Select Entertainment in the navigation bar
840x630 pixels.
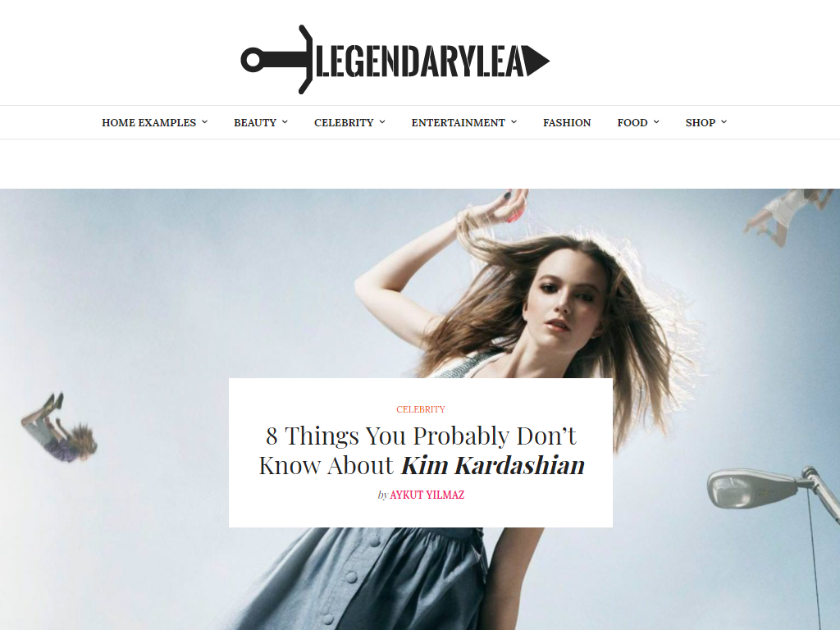458,123
